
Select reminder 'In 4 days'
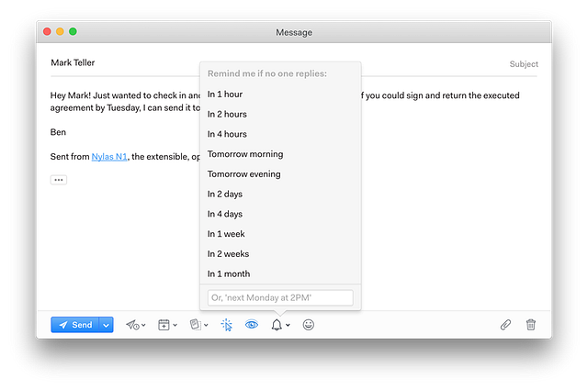pos(280,214)
